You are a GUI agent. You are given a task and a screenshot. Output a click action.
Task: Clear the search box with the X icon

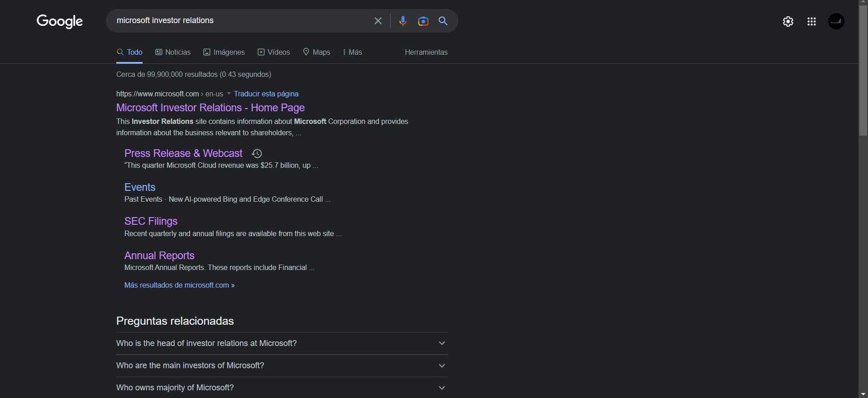point(378,21)
